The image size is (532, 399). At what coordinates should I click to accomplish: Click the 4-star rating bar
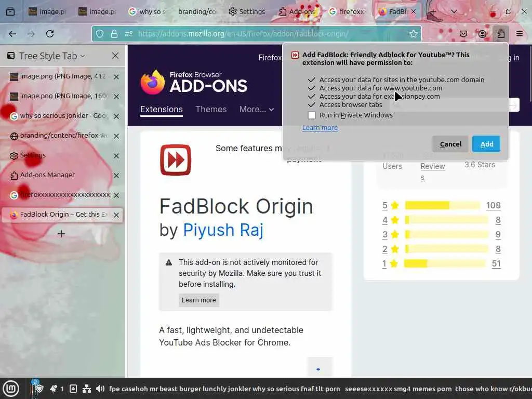446,220
